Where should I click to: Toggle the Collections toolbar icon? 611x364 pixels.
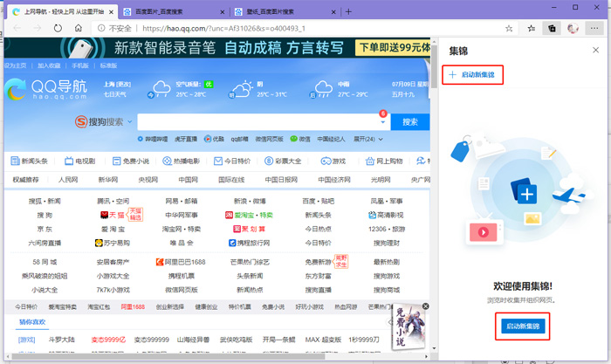point(552,28)
